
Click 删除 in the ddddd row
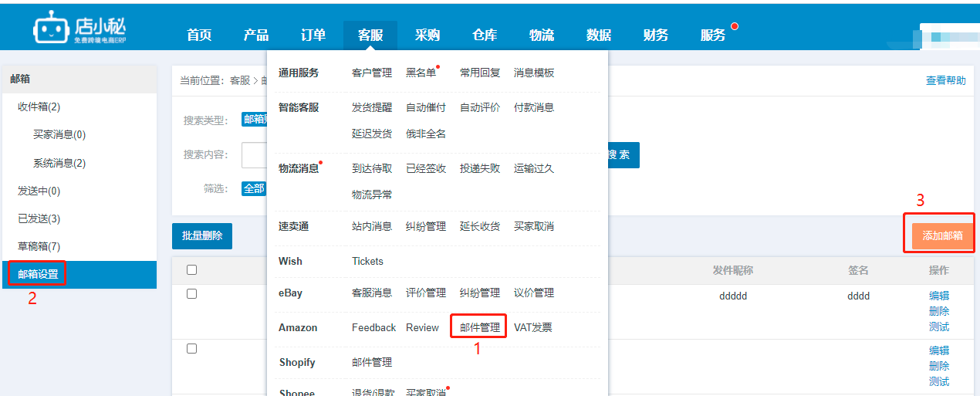click(939, 311)
